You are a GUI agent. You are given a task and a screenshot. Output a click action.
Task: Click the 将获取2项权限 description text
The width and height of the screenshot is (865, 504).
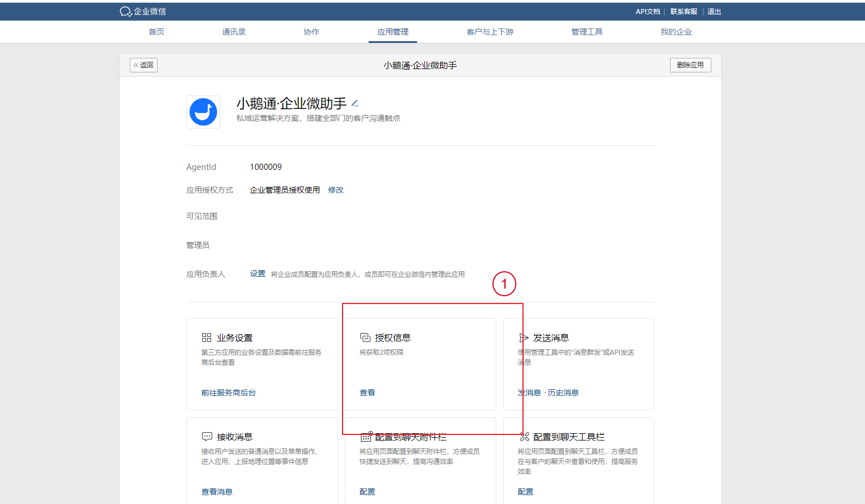point(382,353)
